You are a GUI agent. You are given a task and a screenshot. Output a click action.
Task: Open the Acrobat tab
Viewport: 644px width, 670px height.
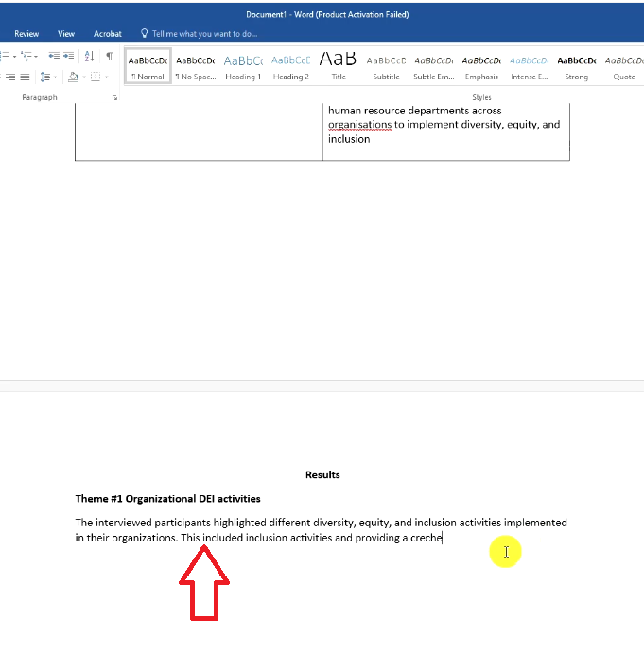[x=108, y=34]
